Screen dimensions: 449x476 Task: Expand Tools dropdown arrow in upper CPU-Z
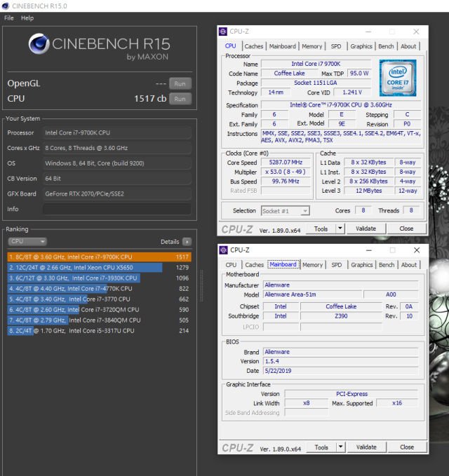coord(340,229)
